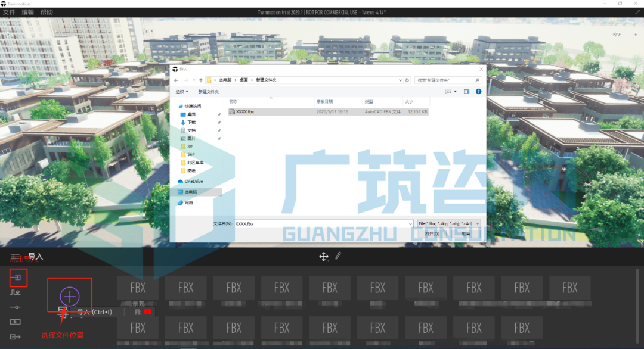This screenshot has height=349, width=644.
Task: Open the Media play-frame icon in the sidebar
Action: click(x=15, y=322)
